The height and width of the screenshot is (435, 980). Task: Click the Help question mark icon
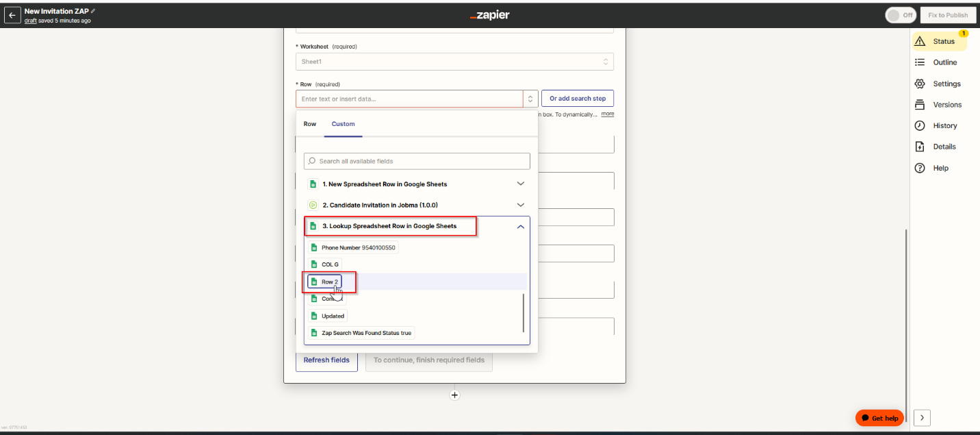coord(920,168)
